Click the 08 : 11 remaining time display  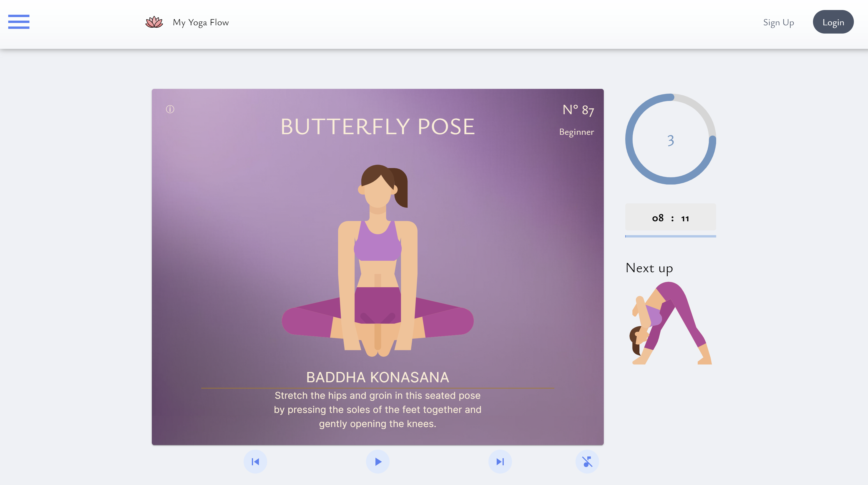pos(670,217)
